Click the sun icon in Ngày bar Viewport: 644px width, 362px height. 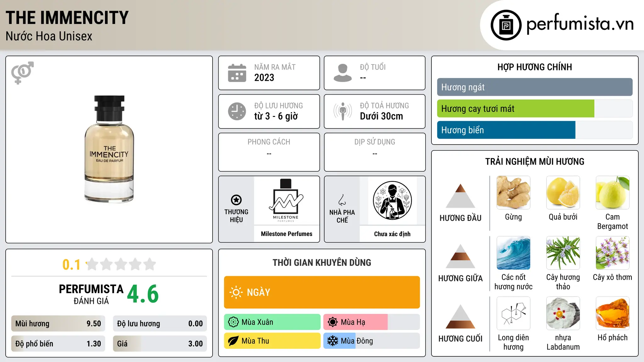236,292
